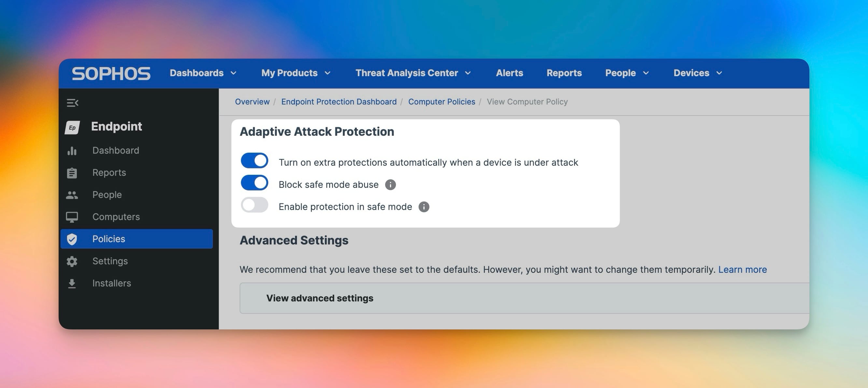Click the Dashboard bar chart icon
868x388 pixels.
click(72, 151)
